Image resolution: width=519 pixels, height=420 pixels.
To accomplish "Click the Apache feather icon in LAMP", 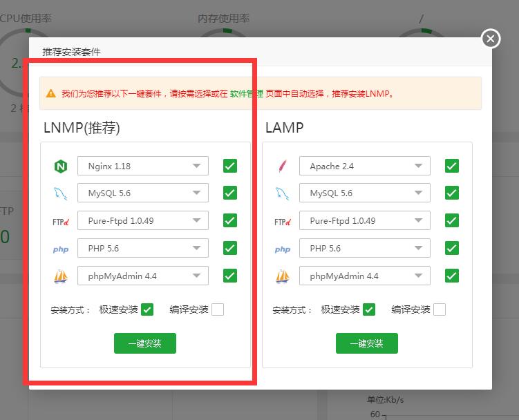I will 282,166.
